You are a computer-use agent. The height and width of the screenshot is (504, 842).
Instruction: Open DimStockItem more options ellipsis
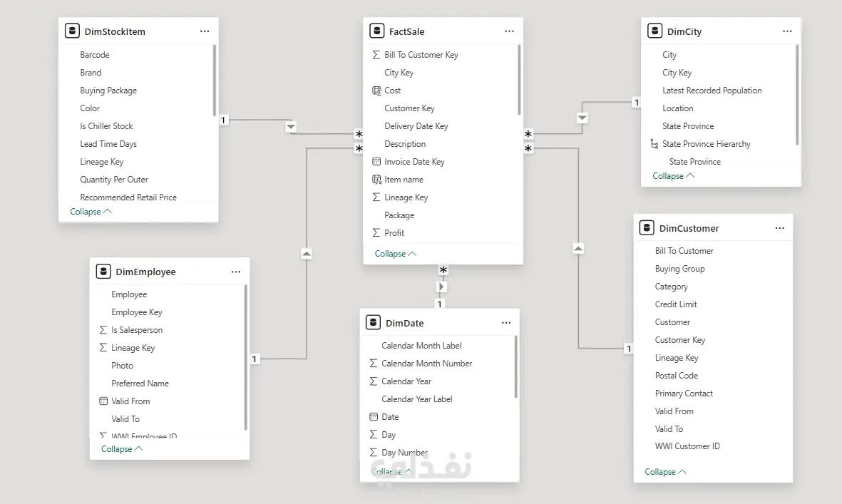coord(205,31)
